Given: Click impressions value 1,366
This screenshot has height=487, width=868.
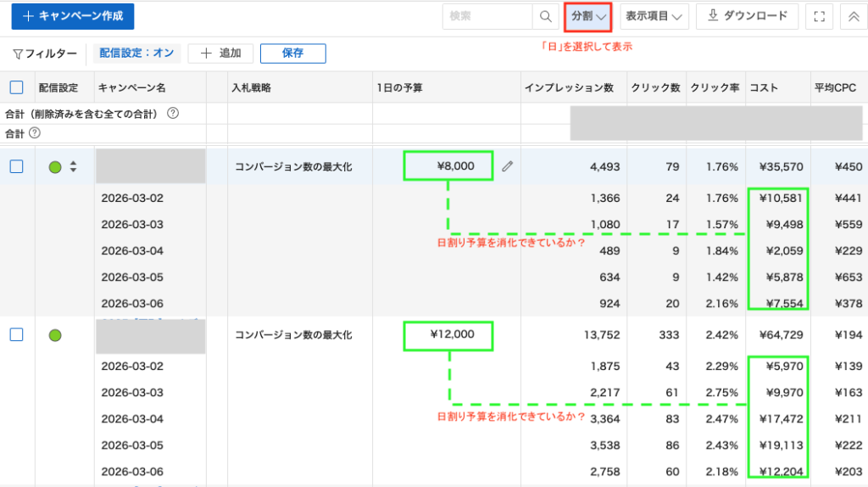Looking at the screenshot, I should (605, 198).
